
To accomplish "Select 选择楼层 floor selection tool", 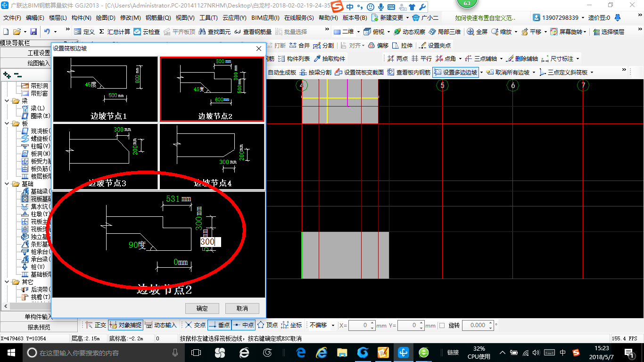I will coord(609,32).
